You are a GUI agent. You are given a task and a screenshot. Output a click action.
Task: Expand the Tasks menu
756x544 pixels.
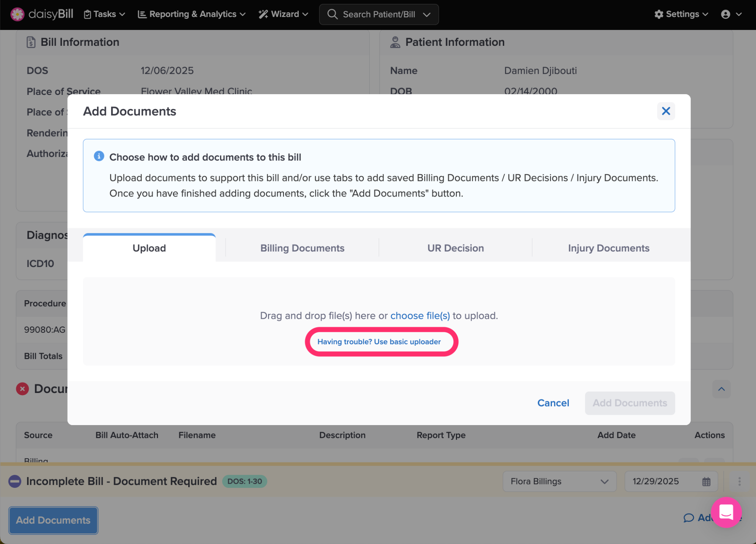[x=104, y=14]
